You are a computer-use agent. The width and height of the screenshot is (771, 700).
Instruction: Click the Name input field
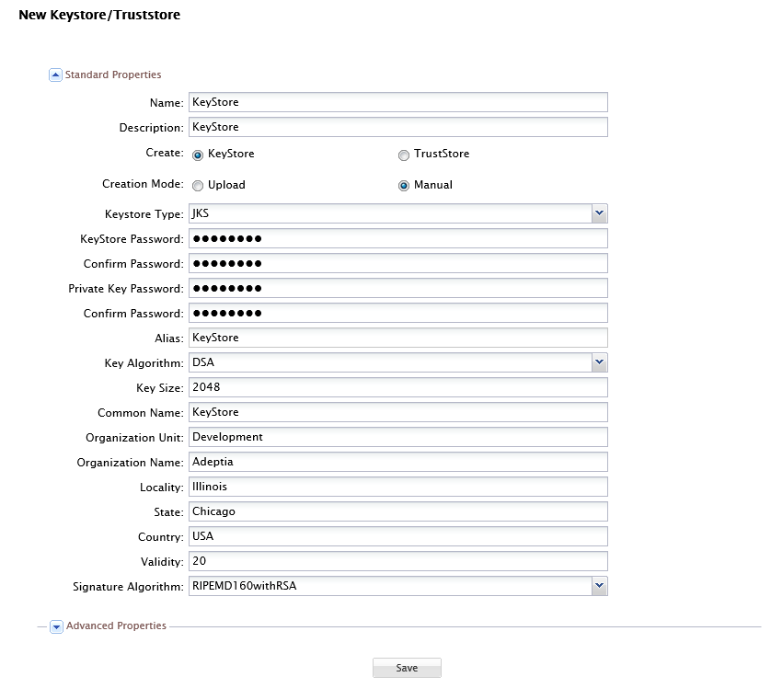pyautogui.click(x=397, y=102)
